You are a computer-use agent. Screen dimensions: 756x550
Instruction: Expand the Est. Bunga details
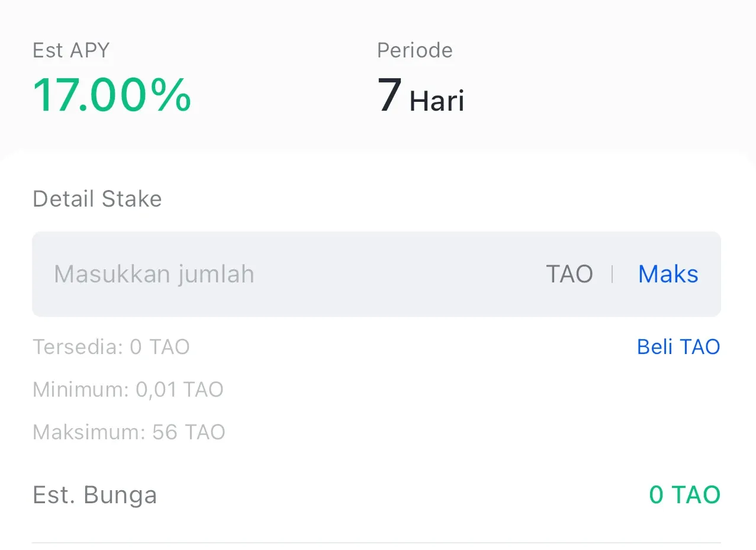[94, 495]
